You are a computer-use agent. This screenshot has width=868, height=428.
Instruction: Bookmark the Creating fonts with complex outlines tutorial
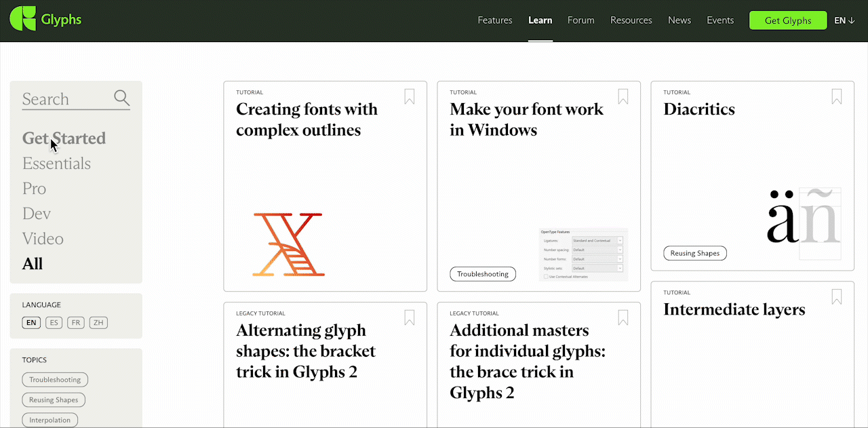coord(410,97)
